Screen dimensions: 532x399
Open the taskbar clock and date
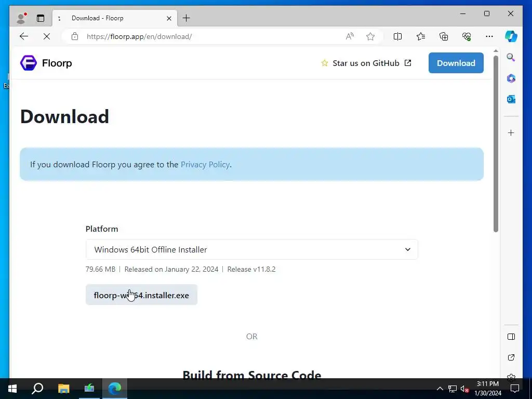point(487,389)
